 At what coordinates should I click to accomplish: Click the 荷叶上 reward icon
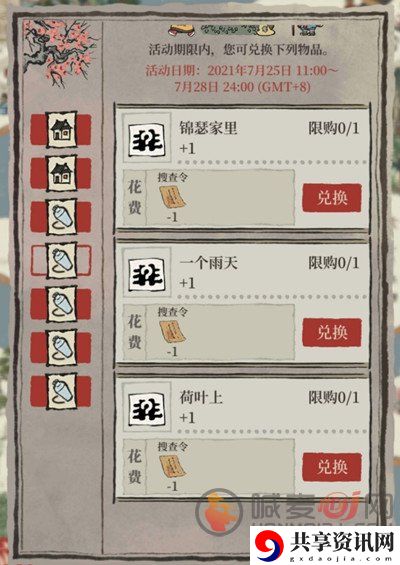[x=147, y=409]
